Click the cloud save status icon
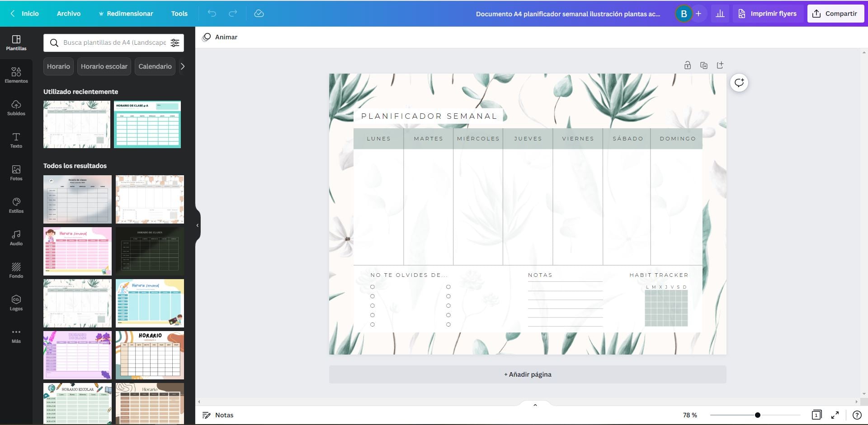 (x=259, y=14)
